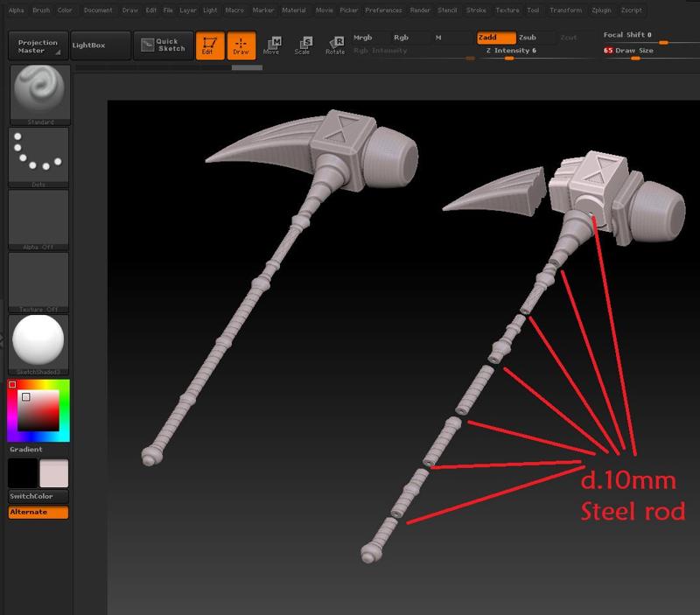This screenshot has height=615, width=700.
Task: Choose the Scale tool
Action: 303,45
